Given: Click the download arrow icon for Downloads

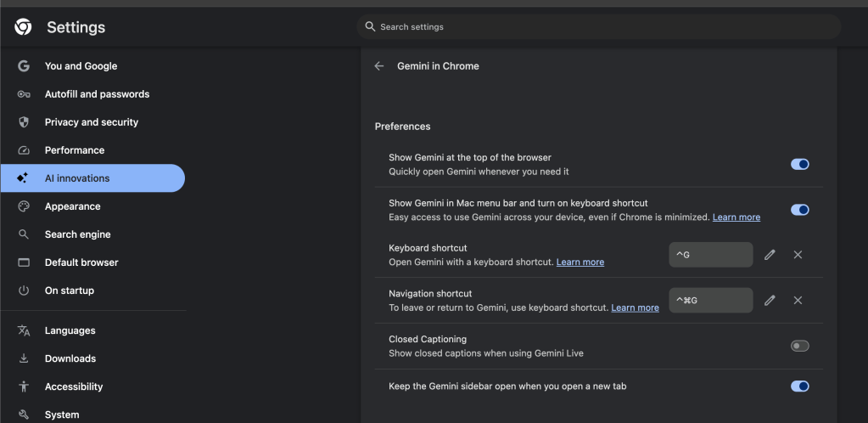Looking at the screenshot, I should click(x=23, y=358).
